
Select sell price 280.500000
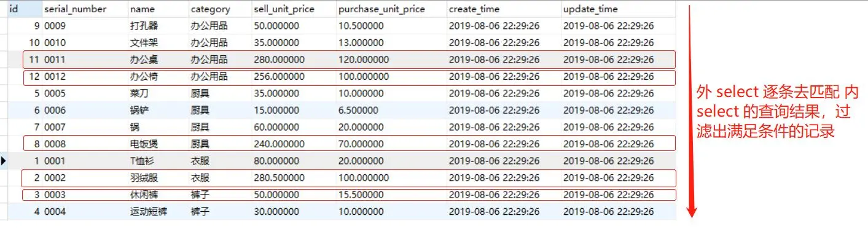click(279, 177)
